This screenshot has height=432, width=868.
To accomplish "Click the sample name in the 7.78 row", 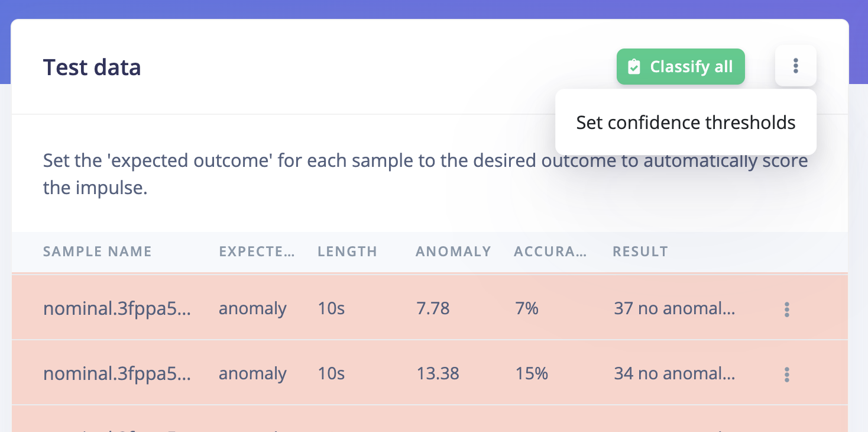I will click(116, 308).
